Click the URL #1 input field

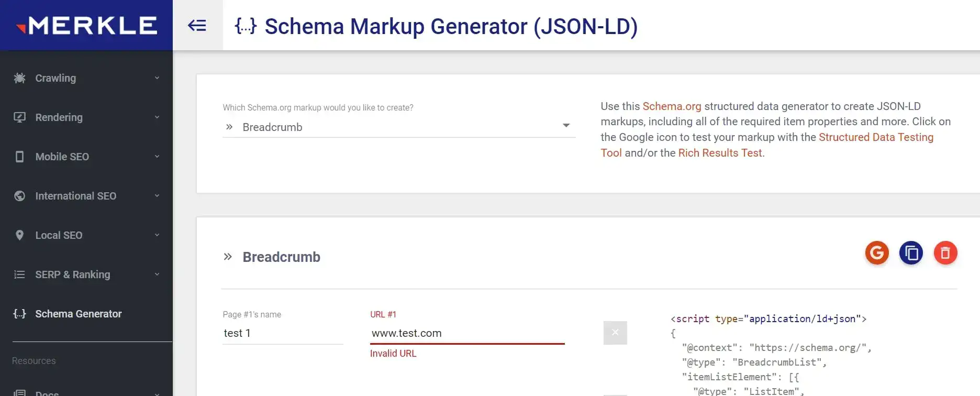pos(467,333)
